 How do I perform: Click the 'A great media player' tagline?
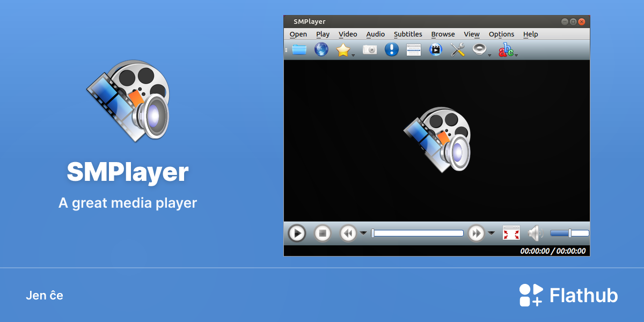click(128, 203)
